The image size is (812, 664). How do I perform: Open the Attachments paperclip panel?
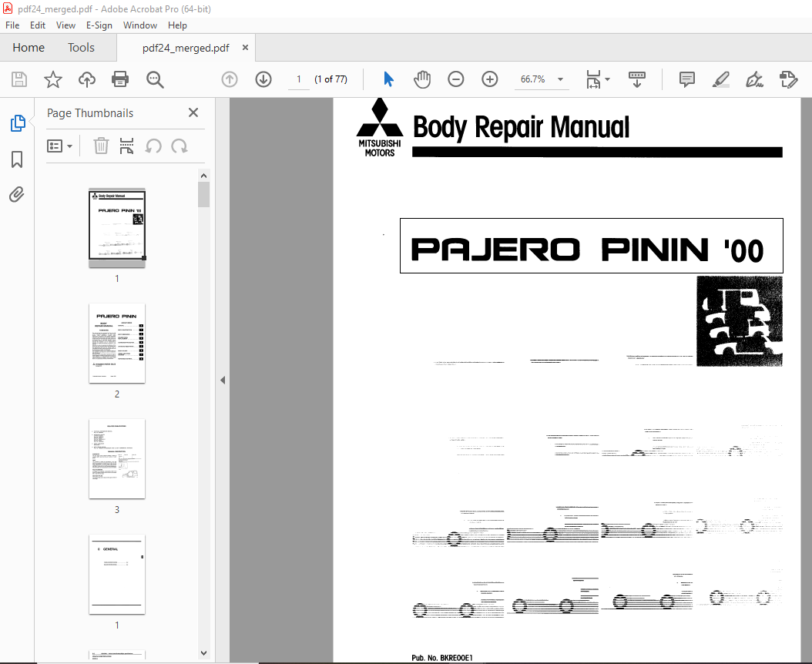pos(17,195)
